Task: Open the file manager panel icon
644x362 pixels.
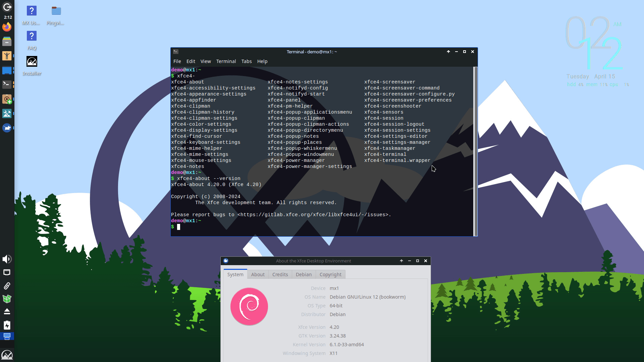Action: pos(7,41)
